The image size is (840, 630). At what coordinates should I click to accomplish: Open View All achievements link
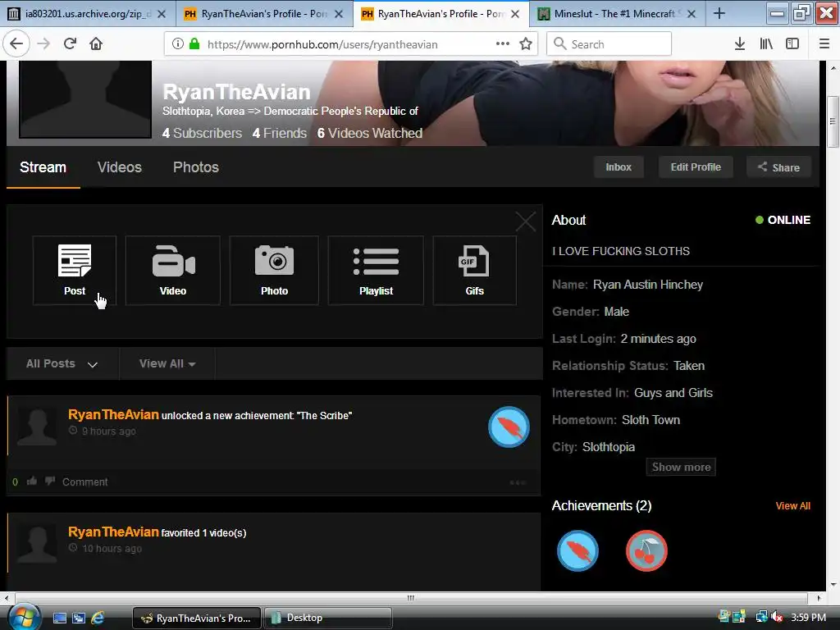pos(793,505)
